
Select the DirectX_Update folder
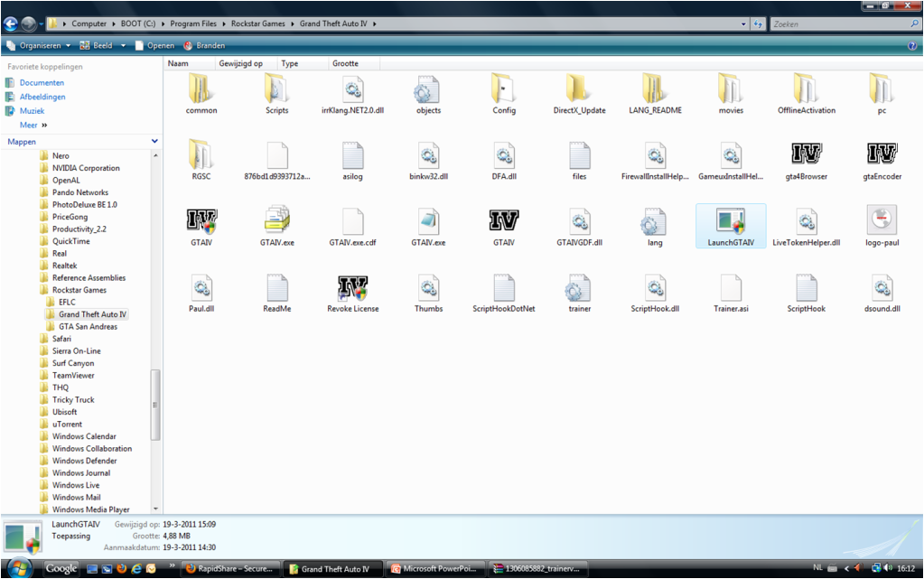579,94
